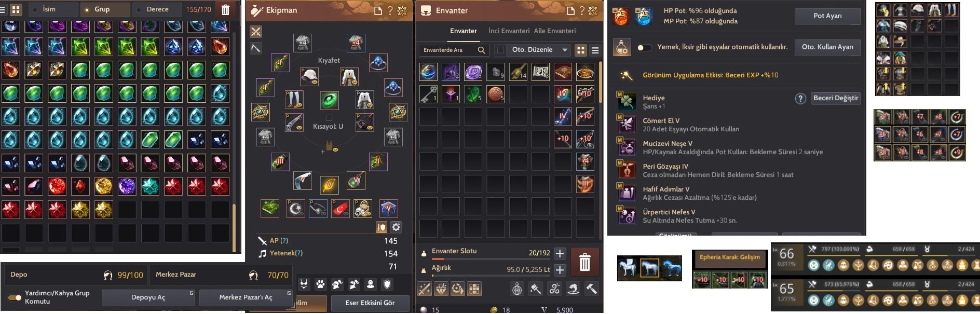Image resolution: width=980 pixels, height=314 pixels.
Task: Click the Pot Ayarı button
Action: (x=827, y=16)
